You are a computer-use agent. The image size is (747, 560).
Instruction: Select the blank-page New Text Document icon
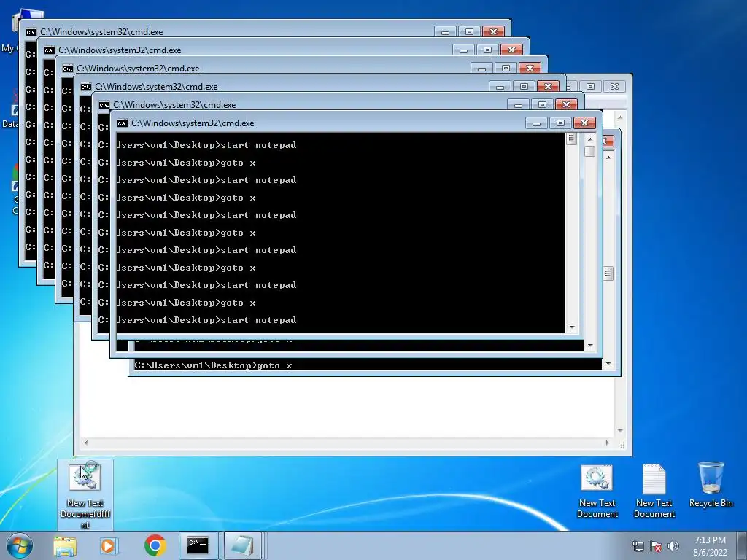pos(654,491)
